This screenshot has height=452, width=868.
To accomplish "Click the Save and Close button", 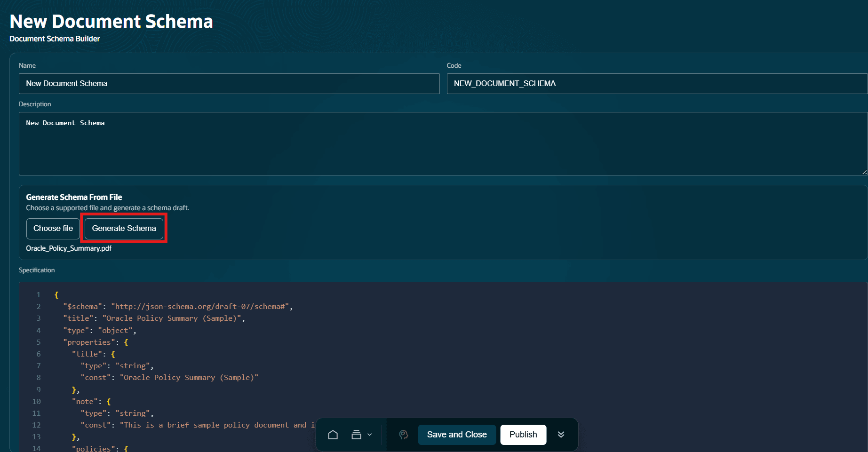I will pyautogui.click(x=457, y=435).
